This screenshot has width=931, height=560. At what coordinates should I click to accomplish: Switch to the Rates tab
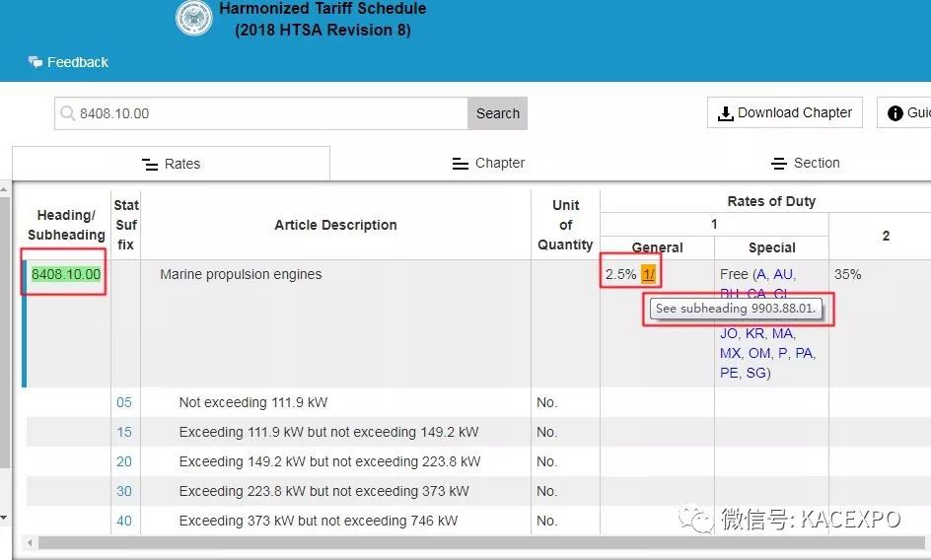[171, 164]
